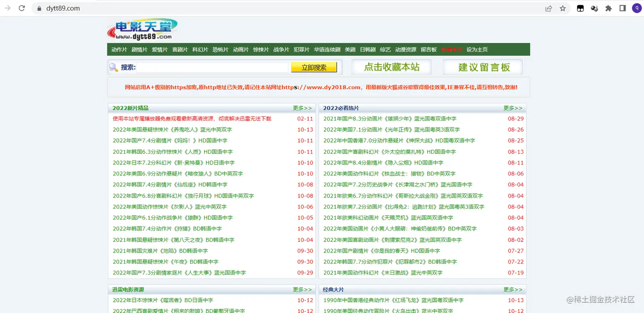This screenshot has height=313, width=644.
Task: Open the Extensions puzzle-piece menu
Action: pyautogui.click(x=608, y=8)
